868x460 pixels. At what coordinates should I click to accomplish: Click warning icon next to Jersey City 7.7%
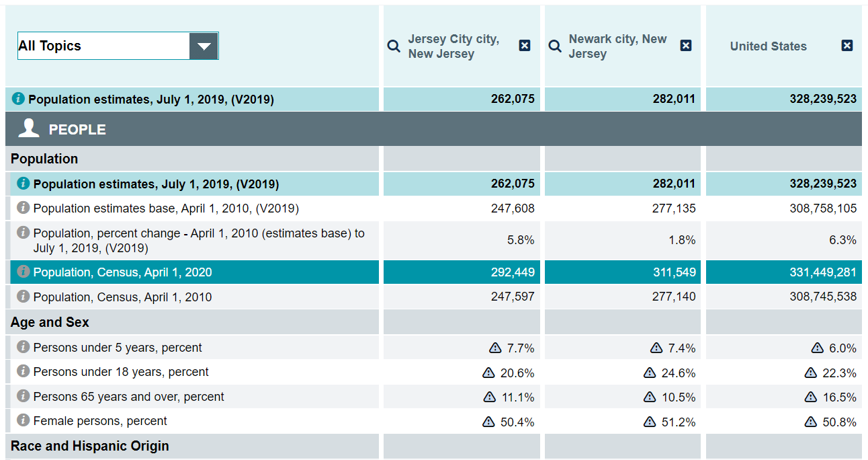[x=496, y=348]
